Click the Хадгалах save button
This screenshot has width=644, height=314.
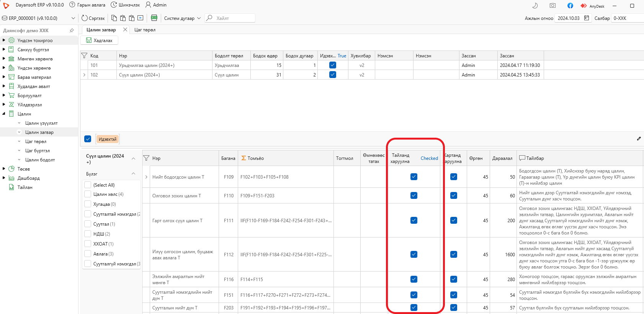tap(99, 40)
